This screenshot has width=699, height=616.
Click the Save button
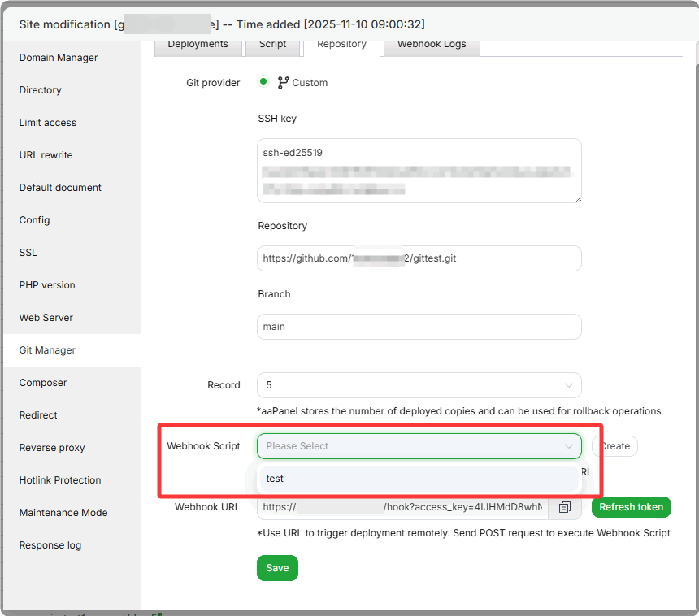(277, 568)
